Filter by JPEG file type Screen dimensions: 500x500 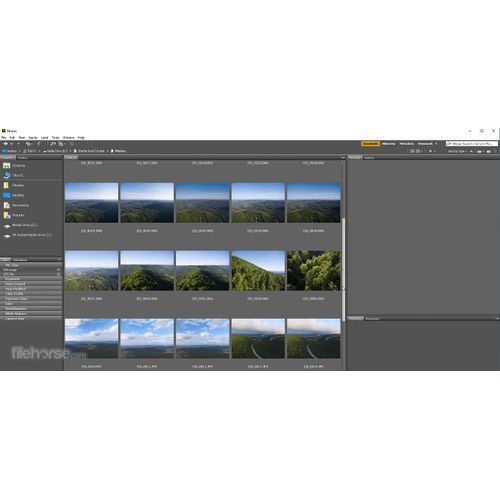click(x=31, y=274)
